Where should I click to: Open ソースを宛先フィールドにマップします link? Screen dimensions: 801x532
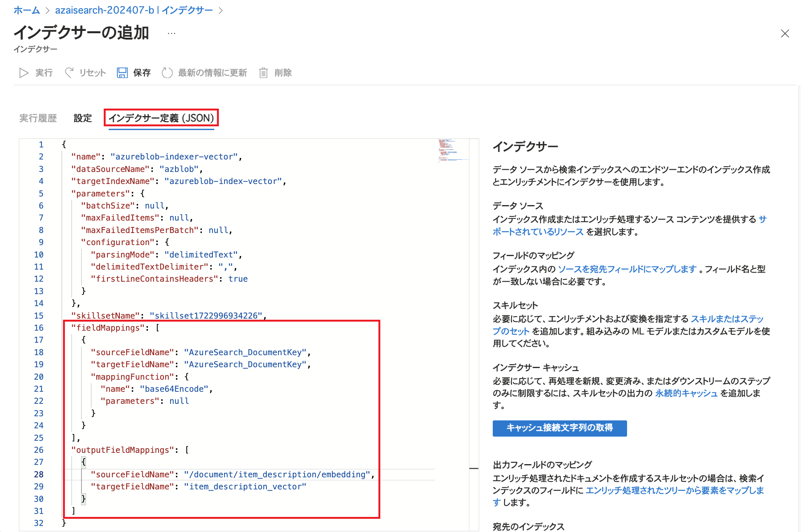pos(627,269)
